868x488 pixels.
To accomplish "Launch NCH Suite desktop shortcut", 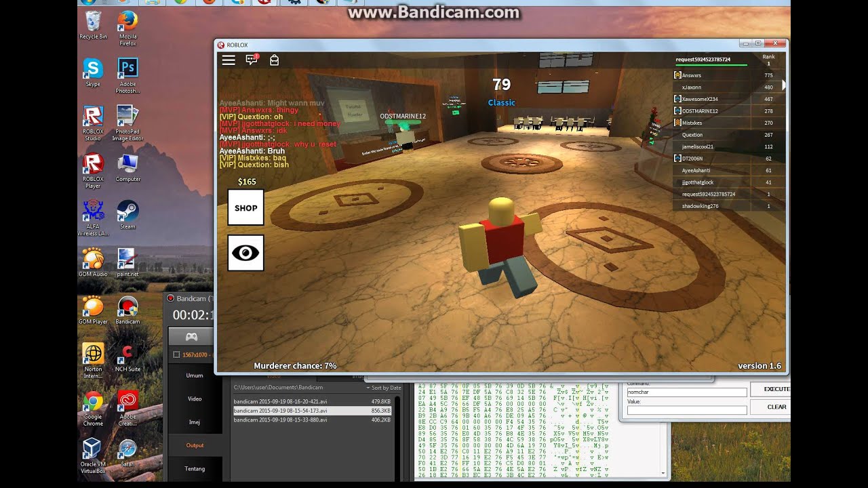I will point(127,357).
